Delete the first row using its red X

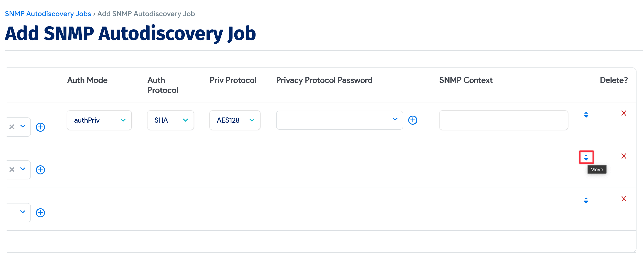(x=624, y=113)
